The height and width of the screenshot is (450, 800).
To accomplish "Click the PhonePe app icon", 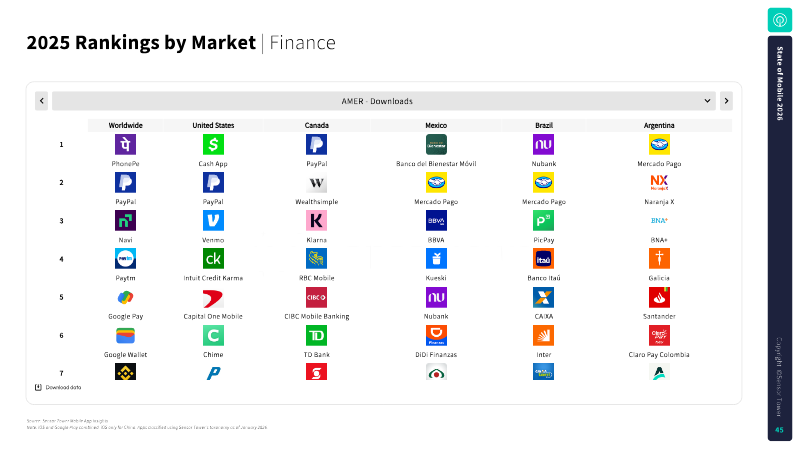I will (x=125, y=144).
